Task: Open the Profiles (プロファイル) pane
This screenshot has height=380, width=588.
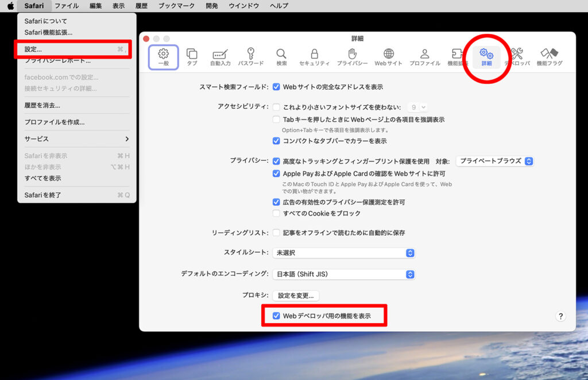Action: pos(424,57)
